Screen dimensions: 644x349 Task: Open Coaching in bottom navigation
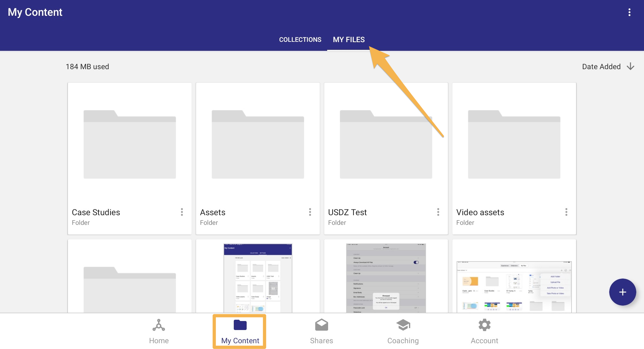[x=403, y=332]
